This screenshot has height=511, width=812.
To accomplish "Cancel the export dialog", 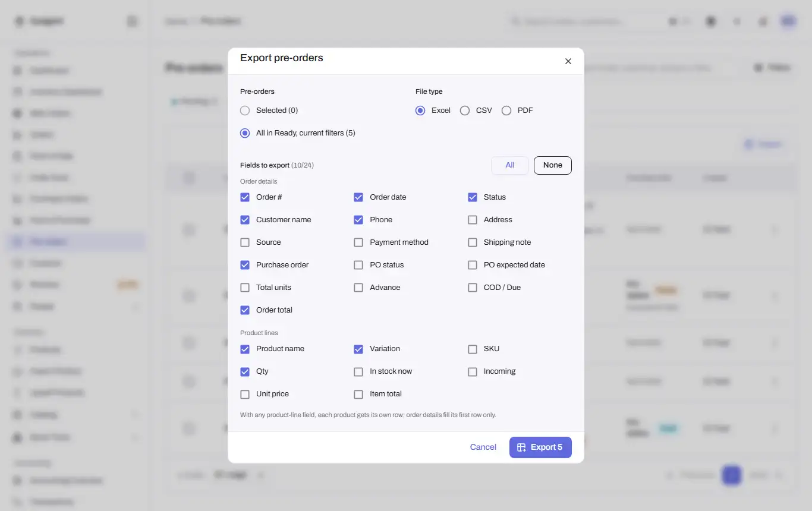I will point(483,447).
